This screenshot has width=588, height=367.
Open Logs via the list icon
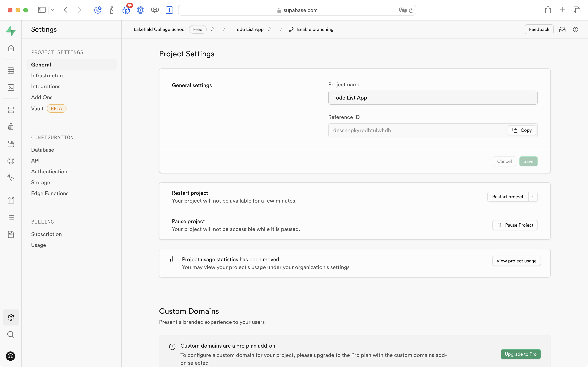pos(11,217)
